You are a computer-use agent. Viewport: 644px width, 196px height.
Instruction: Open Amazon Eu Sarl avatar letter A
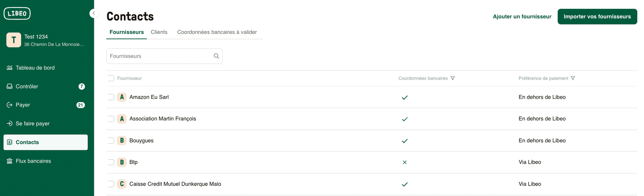coord(121,97)
